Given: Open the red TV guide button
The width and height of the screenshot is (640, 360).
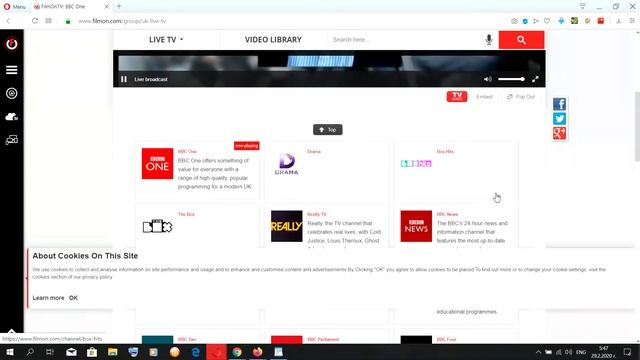Looking at the screenshot, I should click(457, 96).
